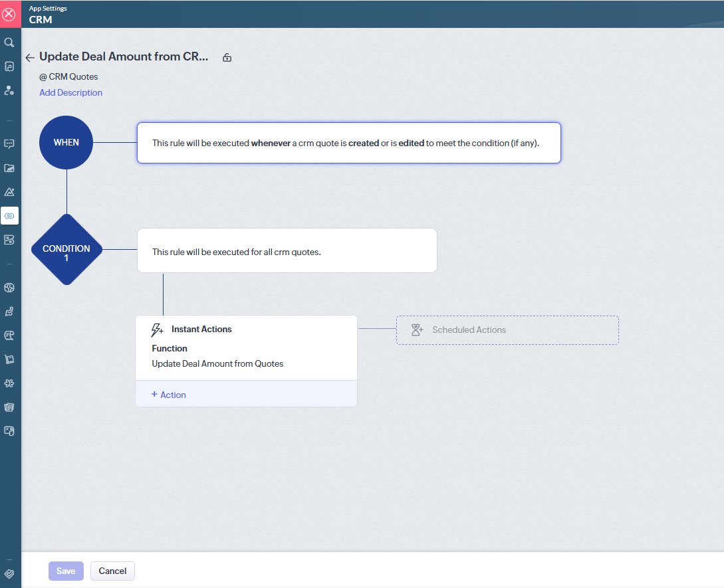Click the Instant Actions heading

click(201, 329)
